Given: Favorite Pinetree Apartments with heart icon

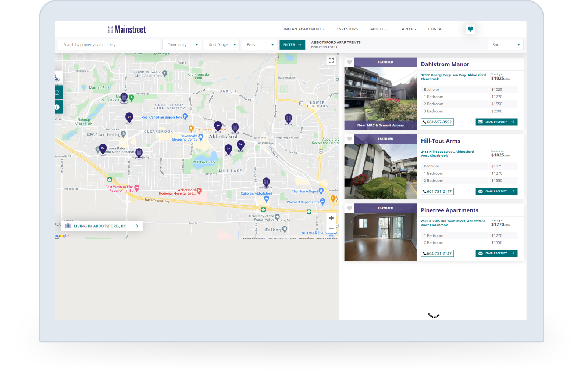Looking at the screenshot, I should pos(349,208).
